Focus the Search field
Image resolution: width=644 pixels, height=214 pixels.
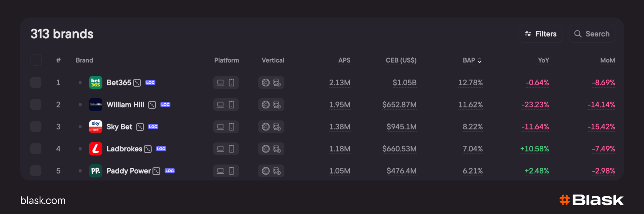(x=592, y=34)
